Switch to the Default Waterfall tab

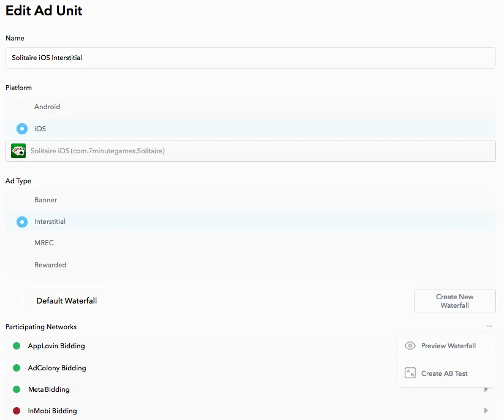click(66, 301)
